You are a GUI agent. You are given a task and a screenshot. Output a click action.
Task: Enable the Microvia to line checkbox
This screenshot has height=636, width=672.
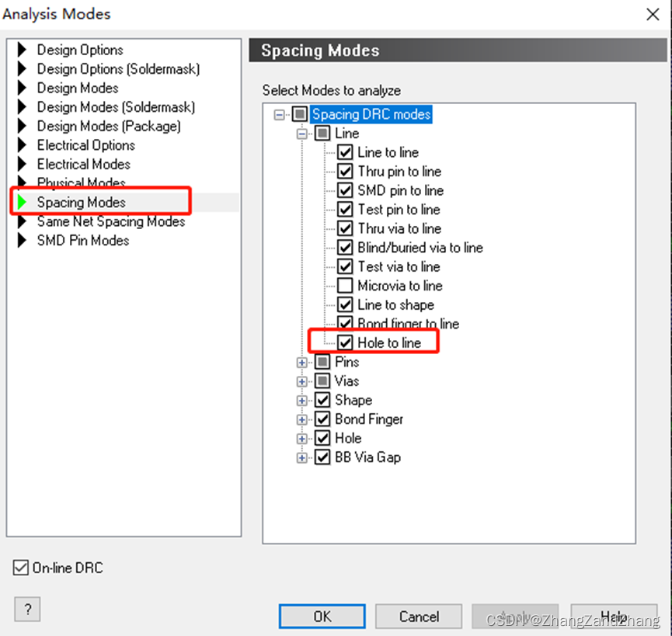pyautogui.click(x=346, y=286)
